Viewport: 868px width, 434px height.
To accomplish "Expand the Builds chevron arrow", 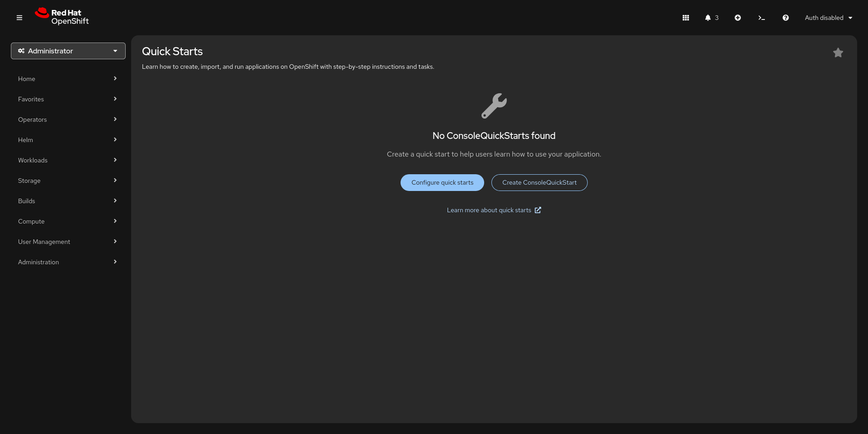I will click(x=115, y=200).
